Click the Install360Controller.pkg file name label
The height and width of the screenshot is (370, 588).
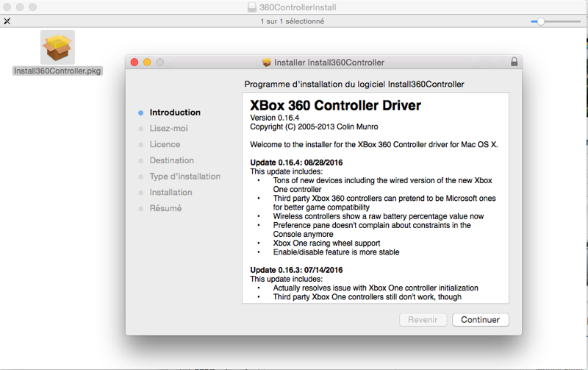click(57, 71)
